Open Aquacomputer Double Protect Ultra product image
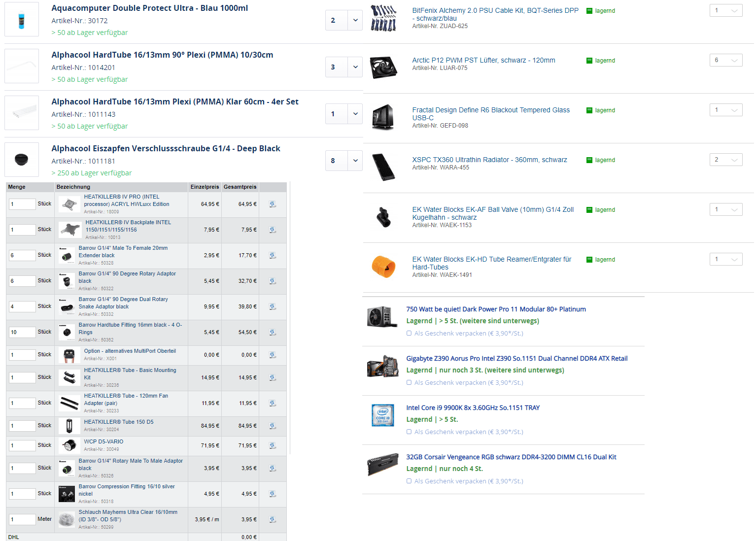Image resolution: width=756 pixels, height=541 pixels. [x=22, y=19]
